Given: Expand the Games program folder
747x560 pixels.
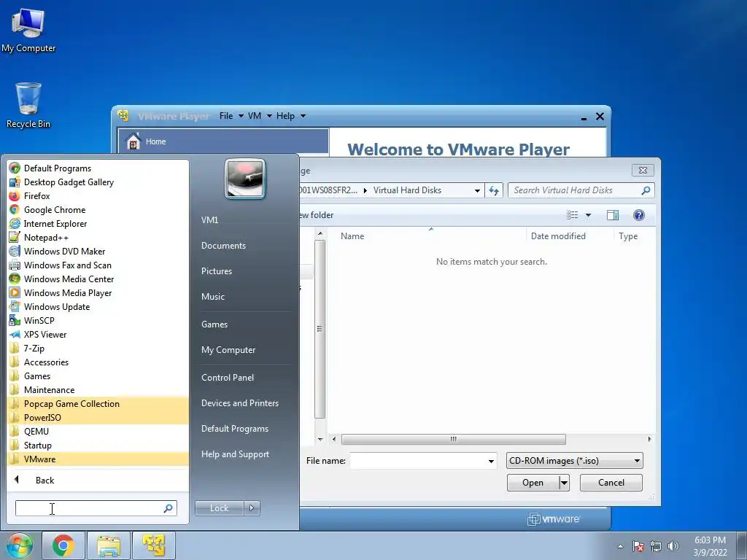Looking at the screenshot, I should [36, 376].
